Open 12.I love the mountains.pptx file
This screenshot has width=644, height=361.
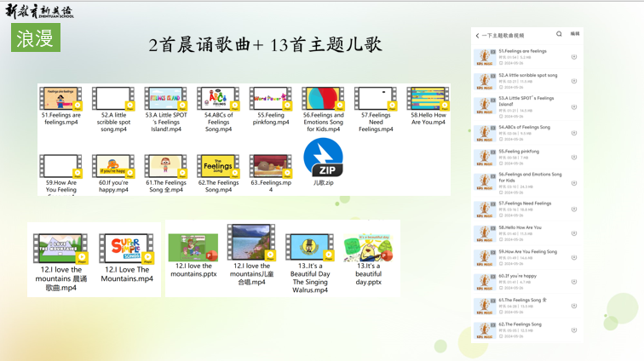click(x=193, y=248)
